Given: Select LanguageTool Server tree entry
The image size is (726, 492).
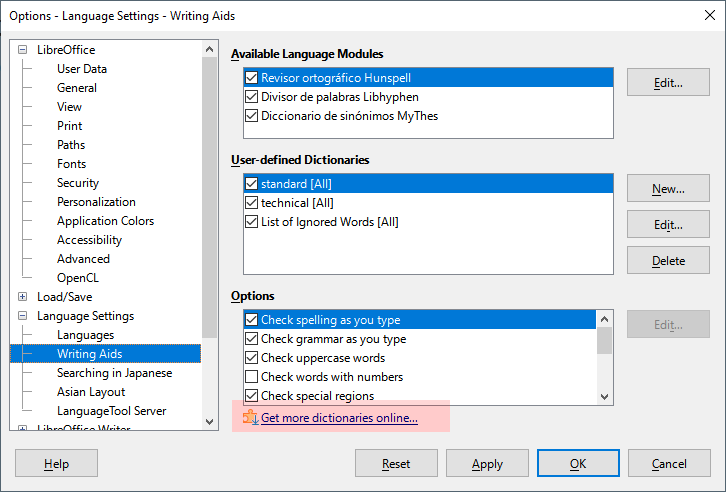Looking at the screenshot, I should 111,411.
